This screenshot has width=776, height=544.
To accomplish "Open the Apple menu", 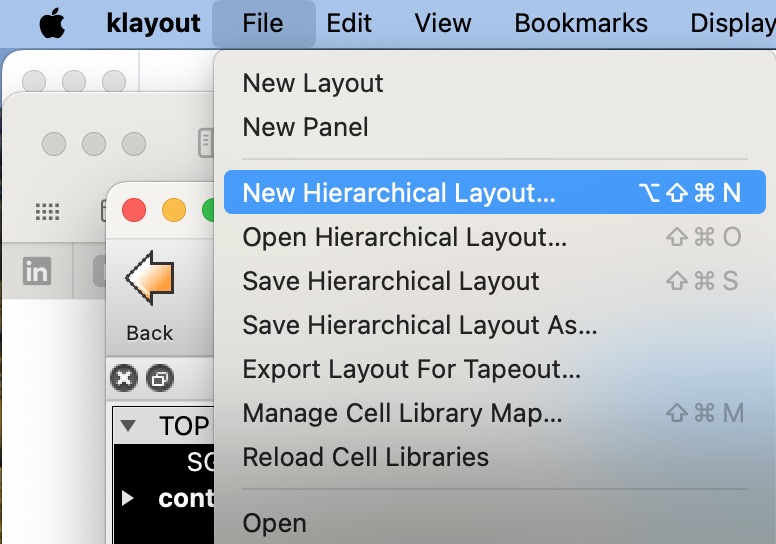I will coord(52,23).
